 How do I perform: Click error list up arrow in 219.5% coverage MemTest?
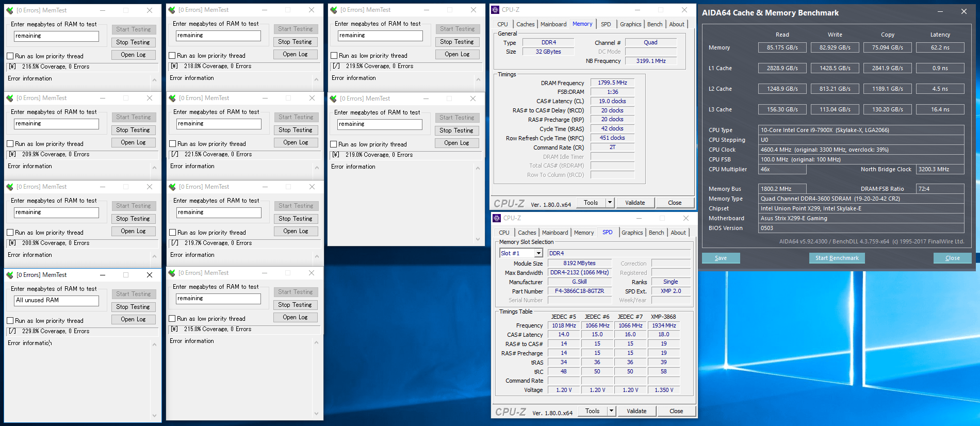(478, 79)
